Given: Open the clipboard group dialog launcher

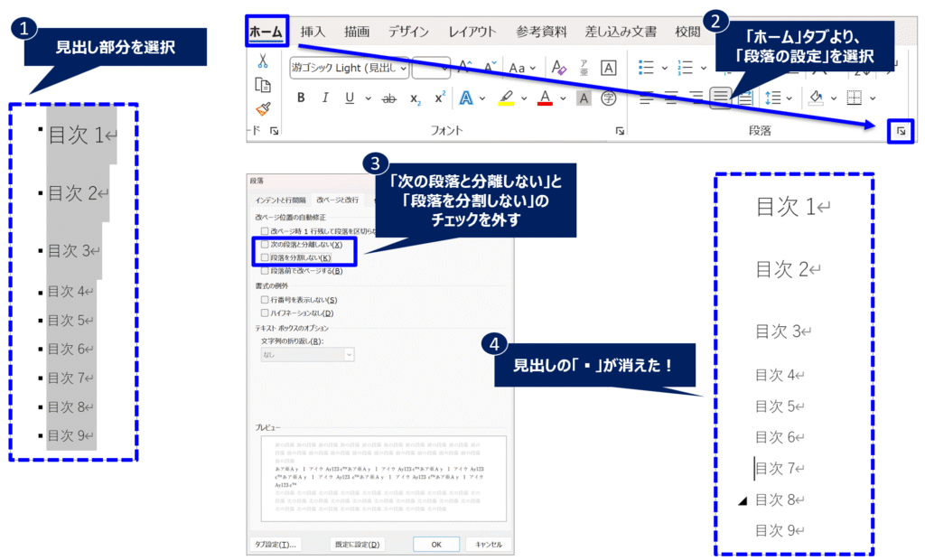Looking at the screenshot, I should [275, 131].
